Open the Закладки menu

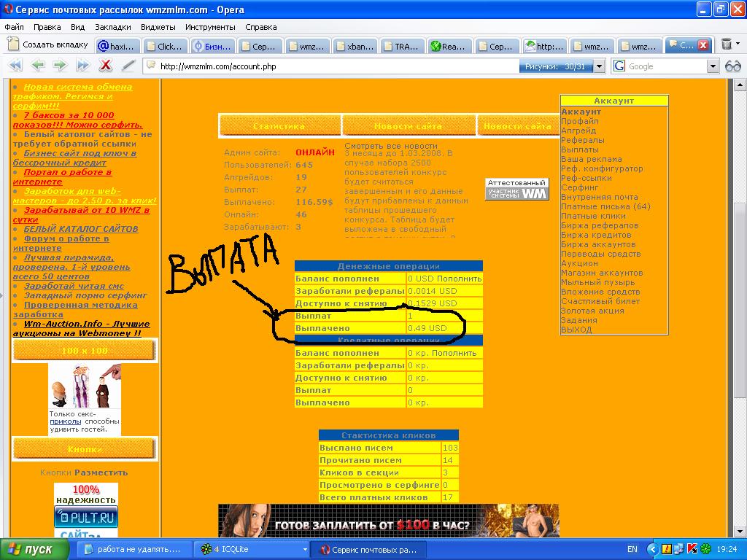113,27
